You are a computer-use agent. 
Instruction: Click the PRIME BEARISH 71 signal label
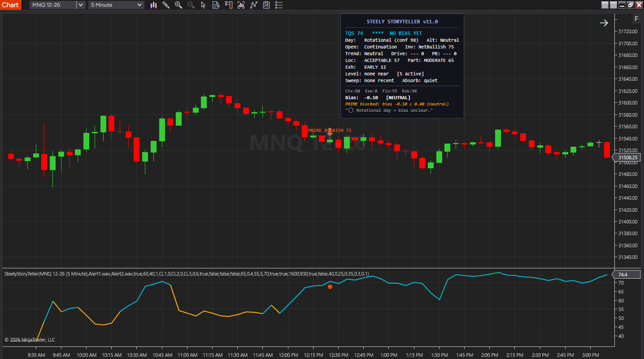(x=330, y=130)
